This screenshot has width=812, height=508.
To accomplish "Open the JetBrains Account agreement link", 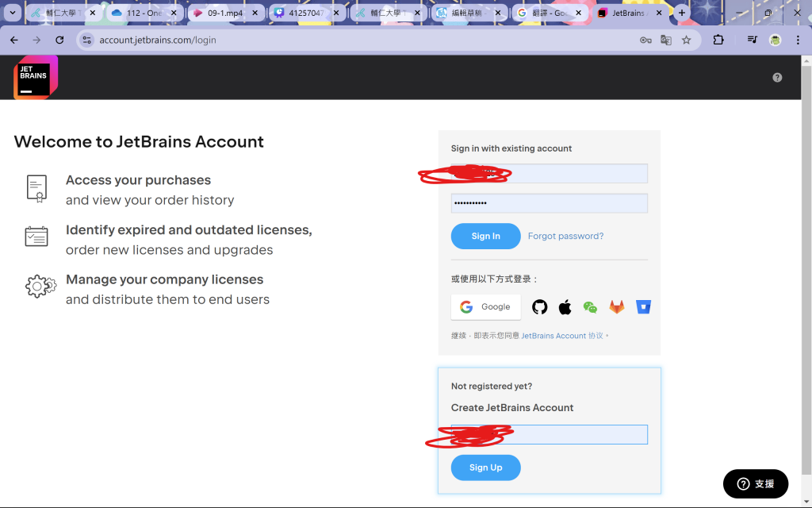I will coord(562,336).
